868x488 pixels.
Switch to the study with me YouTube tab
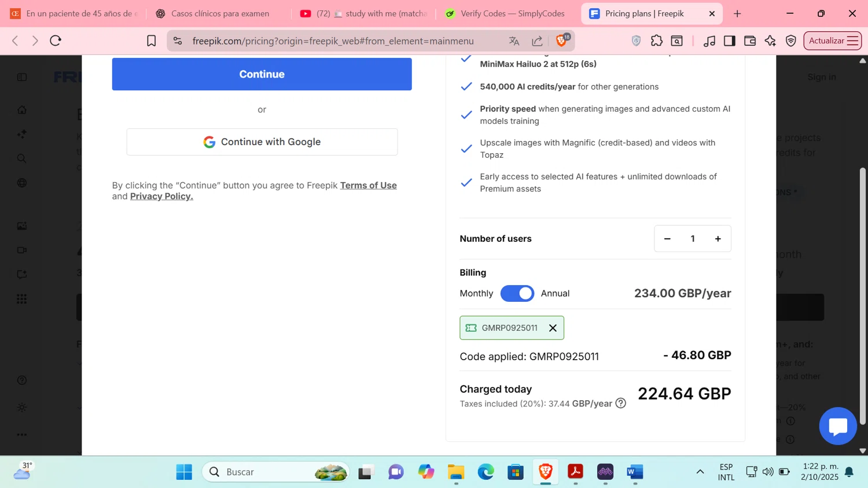[x=365, y=13]
